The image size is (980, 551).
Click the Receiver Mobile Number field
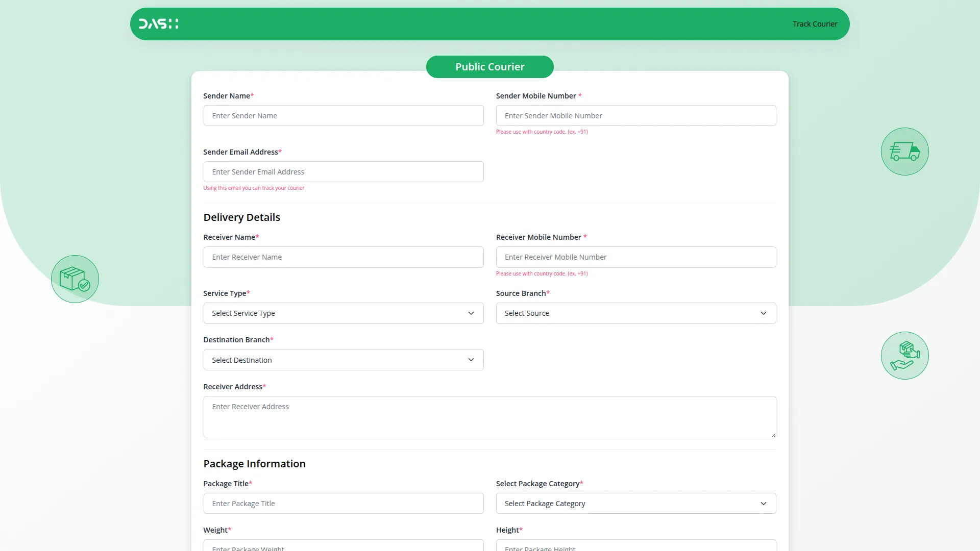point(635,257)
